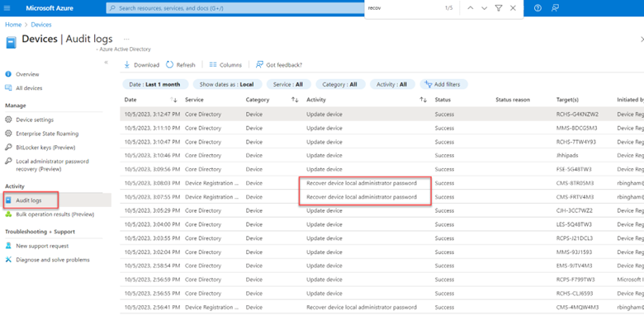The image size is (644, 315).
Task: Open Diagnose and solve problems
Action: point(53,260)
